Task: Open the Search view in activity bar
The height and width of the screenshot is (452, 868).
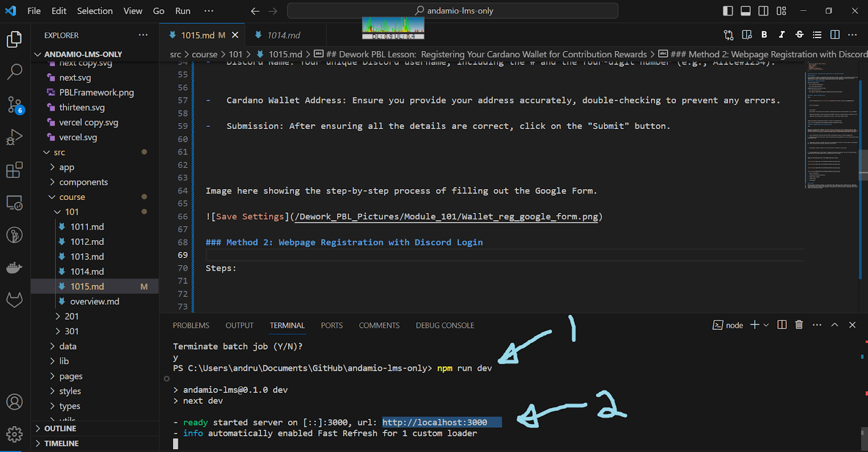Action: [x=15, y=72]
